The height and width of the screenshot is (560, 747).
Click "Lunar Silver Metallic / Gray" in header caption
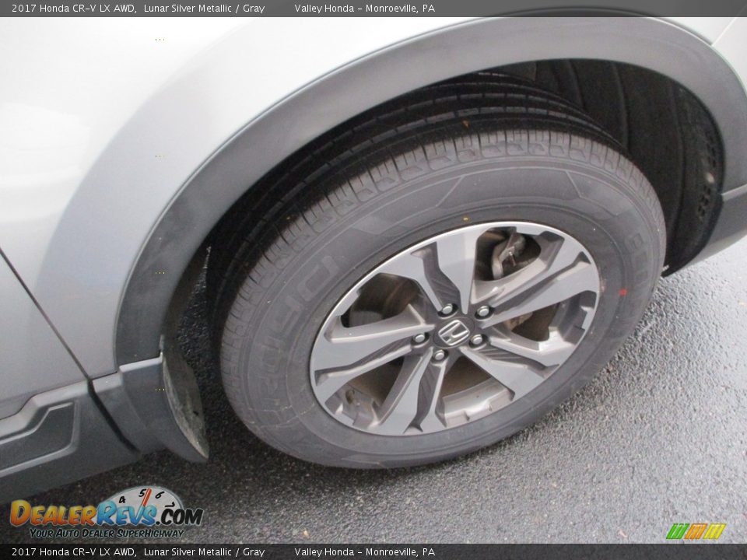click(204, 8)
